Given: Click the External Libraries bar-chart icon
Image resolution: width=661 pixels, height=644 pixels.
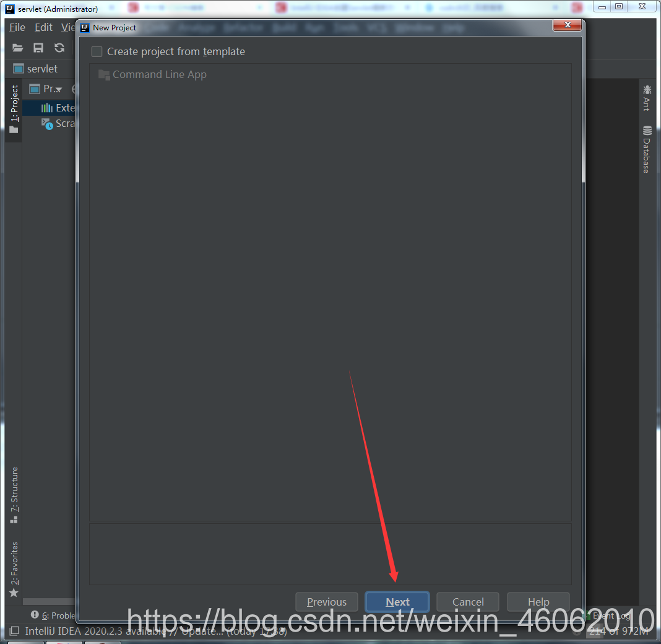Looking at the screenshot, I should tap(47, 108).
